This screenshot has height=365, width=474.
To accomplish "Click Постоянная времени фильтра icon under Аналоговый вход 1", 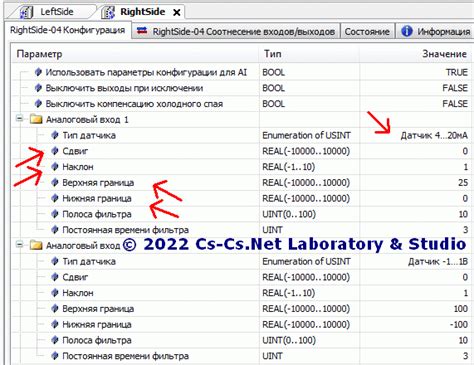I will (x=55, y=230).
